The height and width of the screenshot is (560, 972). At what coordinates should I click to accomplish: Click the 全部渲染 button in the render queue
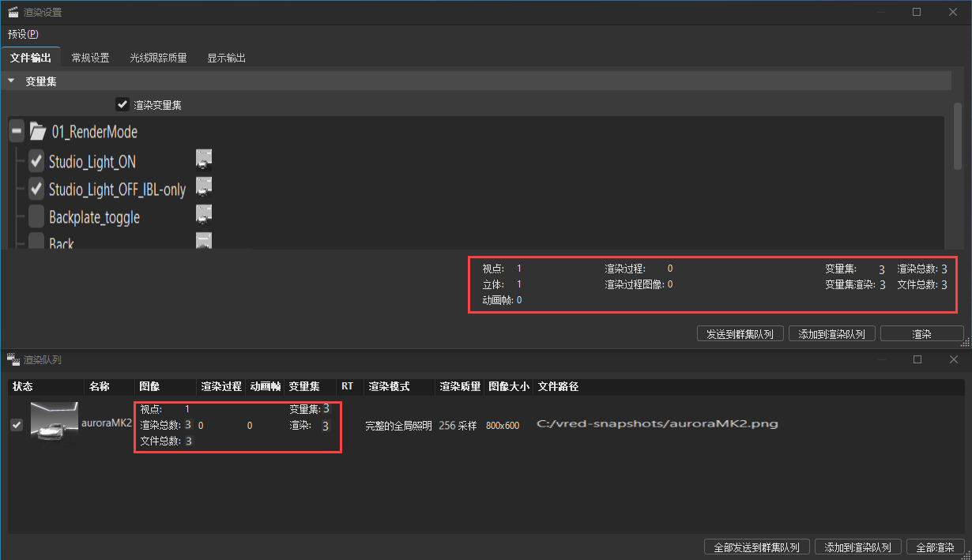[936, 547]
